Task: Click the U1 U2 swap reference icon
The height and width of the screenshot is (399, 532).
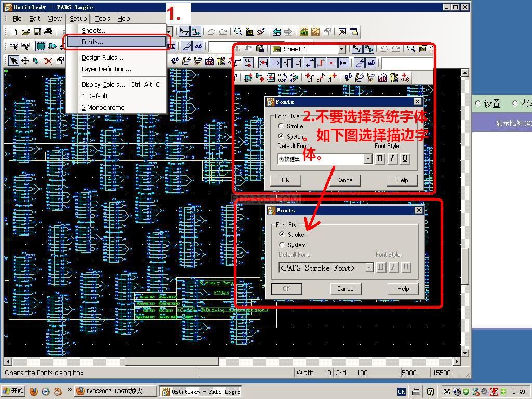Action: click(x=282, y=78)
